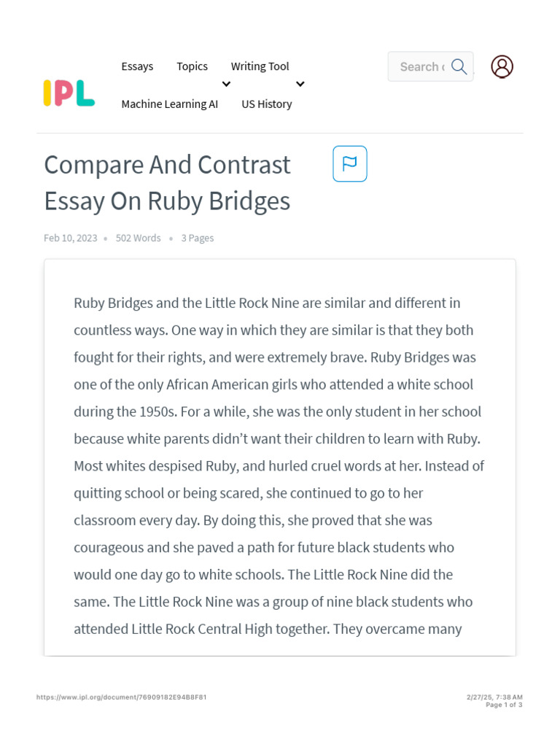Viewport: 560px width, 747px height.
Task: Click the Feb 10, 2023 date
Action: (x=70, y=238)
